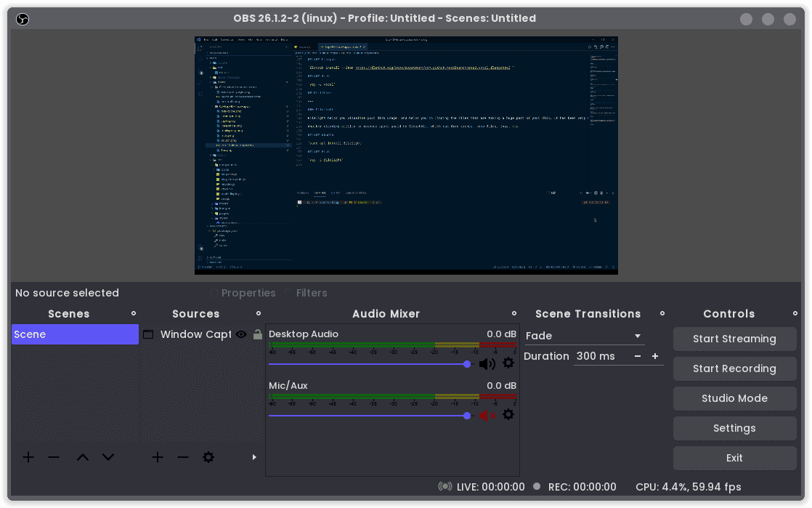Screen dimensions: 812x508
Task: Decrease transition duration with the minus button
Action: click(638, 356)
